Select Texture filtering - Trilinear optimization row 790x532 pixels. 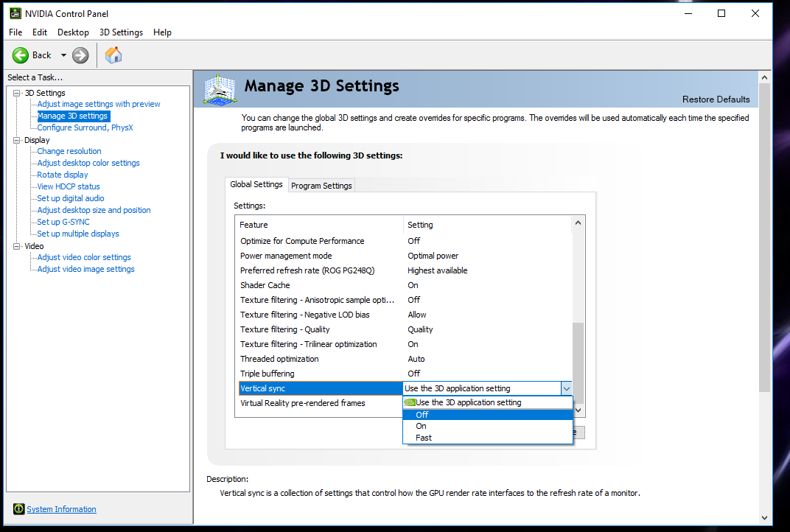coord(405,344)
